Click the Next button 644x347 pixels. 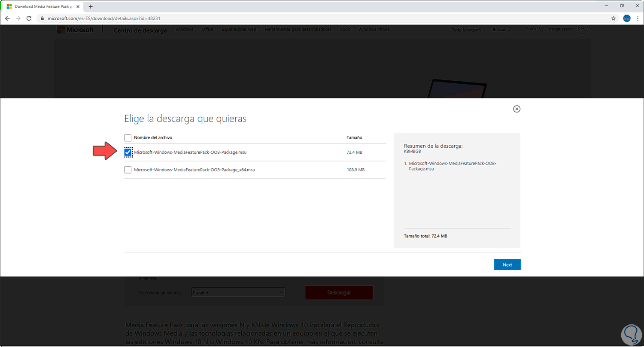pyautogui.click(x=507, y=265)
